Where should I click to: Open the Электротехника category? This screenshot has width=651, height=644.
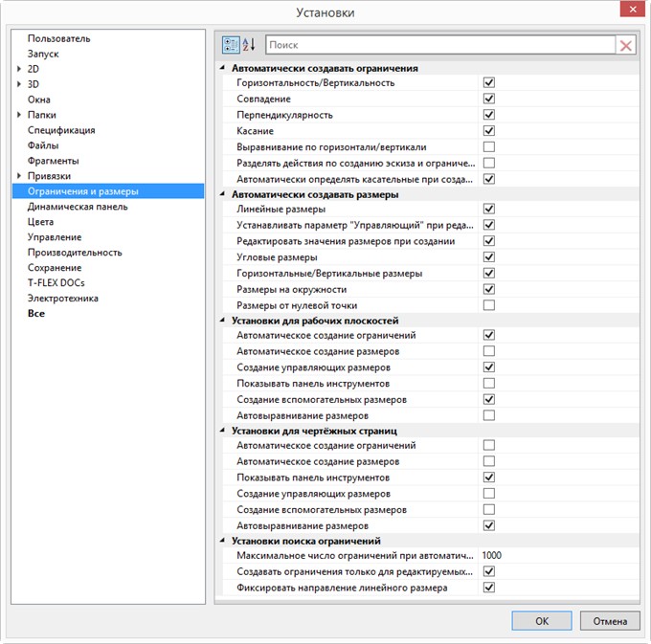pos(62,299)
